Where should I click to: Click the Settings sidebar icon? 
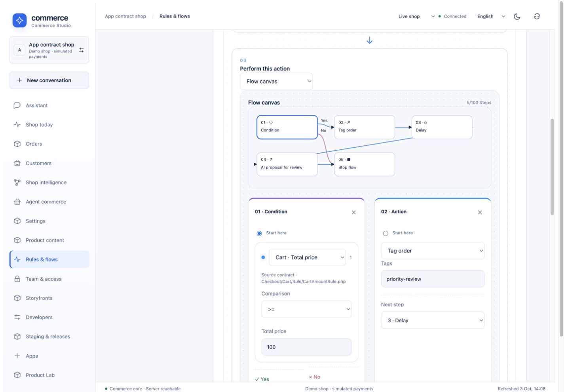coord(17,221)
